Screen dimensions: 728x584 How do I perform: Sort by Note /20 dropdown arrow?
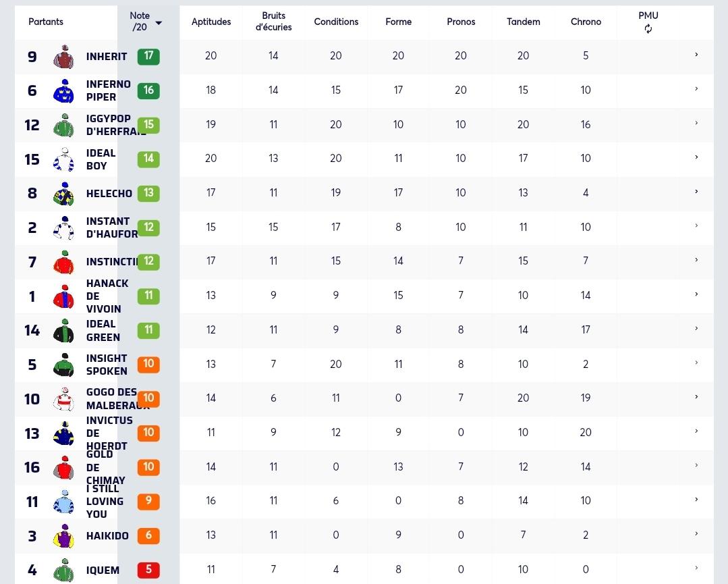tap(159, 23)
